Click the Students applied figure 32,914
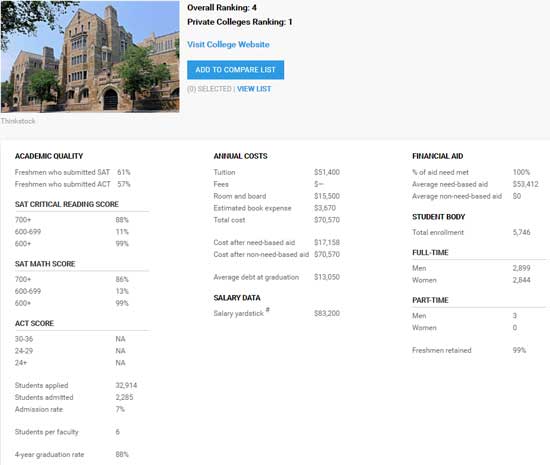 tap(126, 385)
